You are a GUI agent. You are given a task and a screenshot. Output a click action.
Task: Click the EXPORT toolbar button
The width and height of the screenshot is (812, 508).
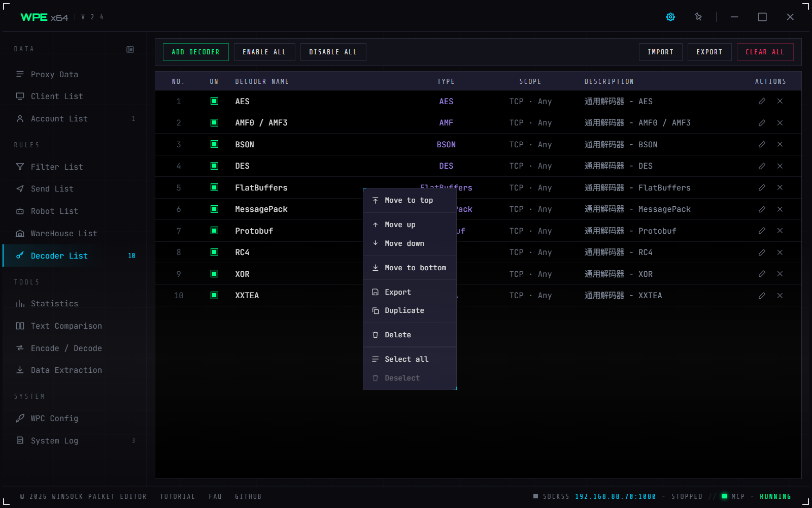[709, 52]
